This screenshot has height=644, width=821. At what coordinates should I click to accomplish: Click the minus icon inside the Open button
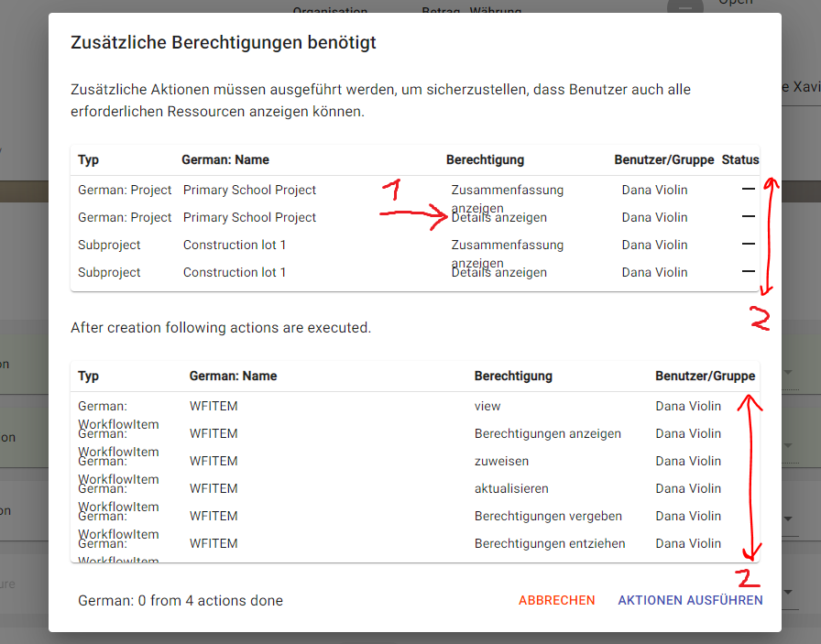coord(685,9)
